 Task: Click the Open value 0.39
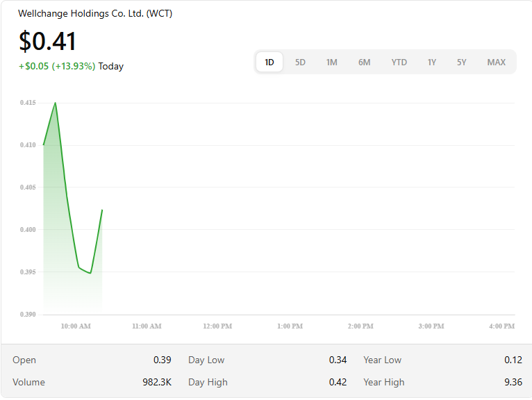(x=163, y=360)
